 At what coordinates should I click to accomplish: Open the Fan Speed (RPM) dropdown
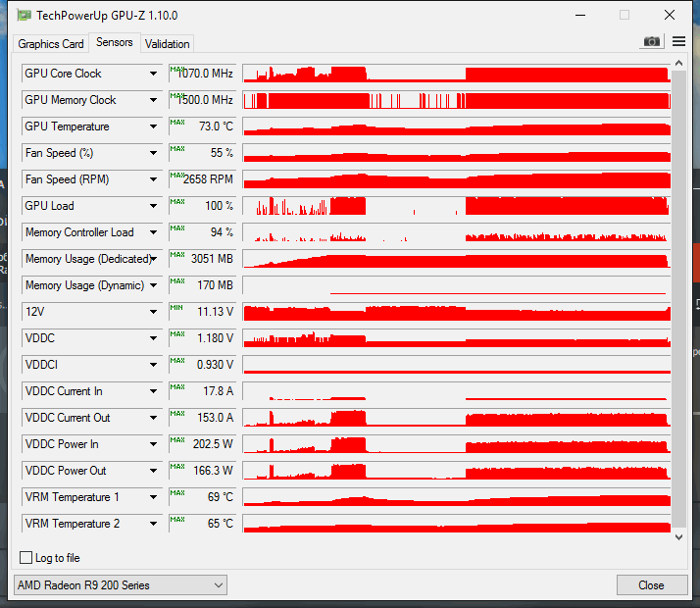[153, 179]
